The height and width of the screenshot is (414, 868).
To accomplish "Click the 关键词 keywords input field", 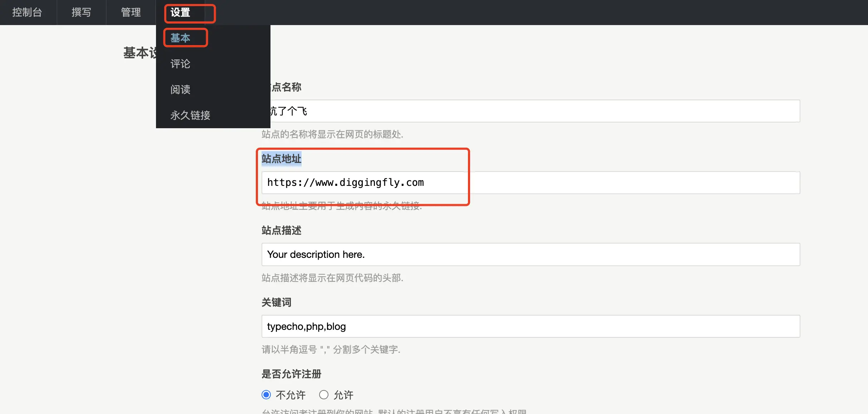I will [530, 326].
